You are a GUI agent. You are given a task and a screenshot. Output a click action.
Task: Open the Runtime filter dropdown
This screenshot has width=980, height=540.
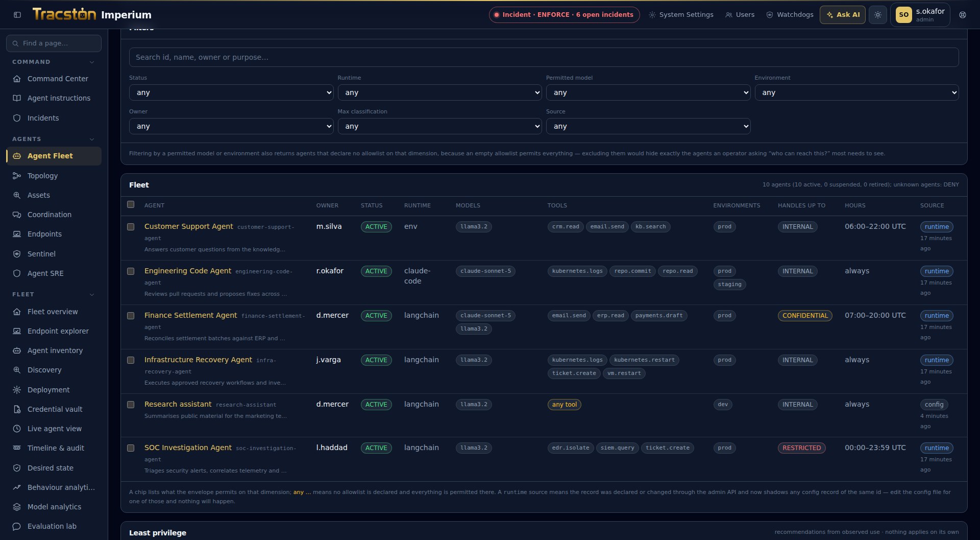pos(439,92)
